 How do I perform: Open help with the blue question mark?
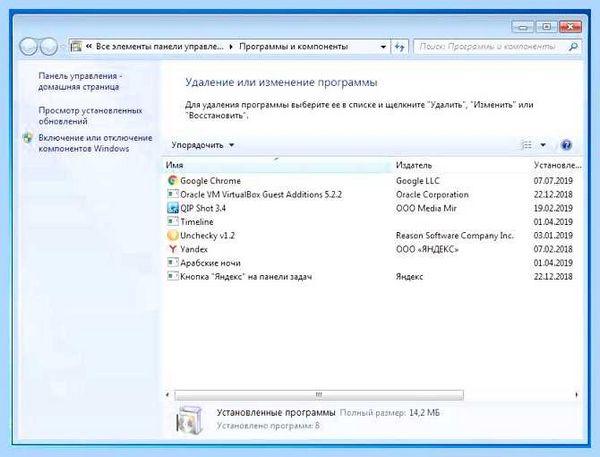566,145
